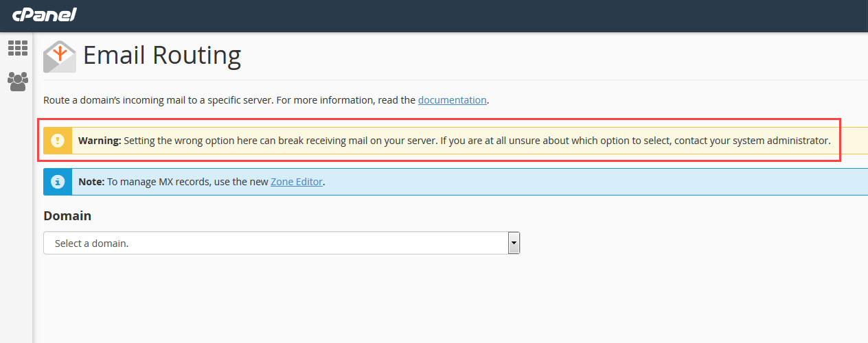Click the bold 'Note:' label
Viewport: 868px width, 343px height.
pos(91,182)
